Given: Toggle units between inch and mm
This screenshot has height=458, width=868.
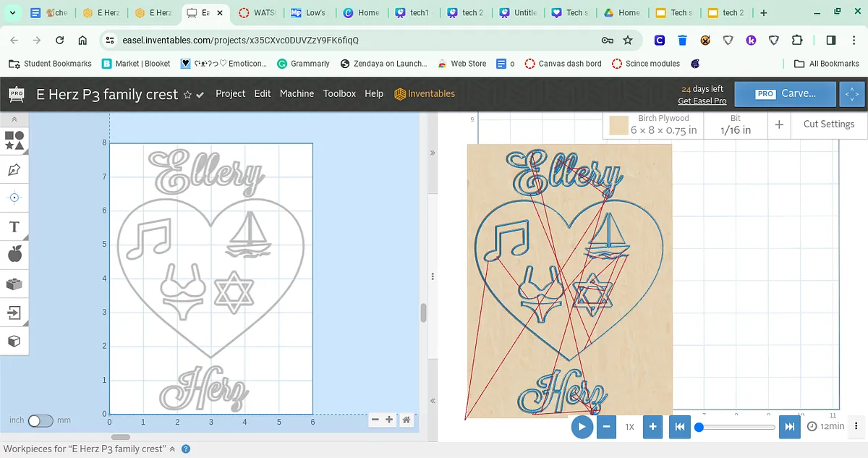Looking at the screenshot, I should [x=41, y=420].
